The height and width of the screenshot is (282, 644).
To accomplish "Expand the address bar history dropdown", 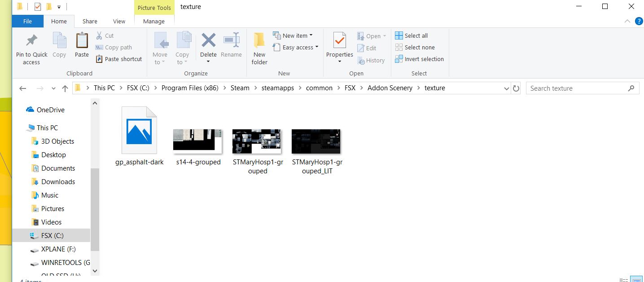I will tap(506, 88).
